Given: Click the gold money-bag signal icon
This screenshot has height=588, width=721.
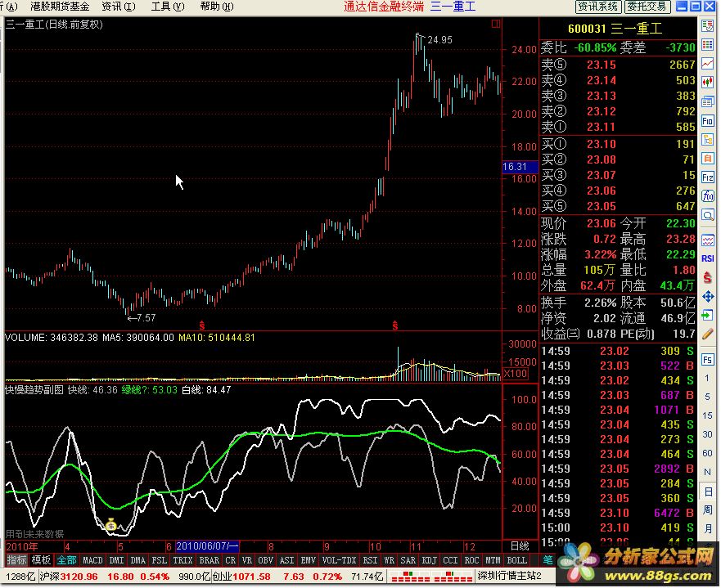Looking at the screenshot, I should [110, 524].
